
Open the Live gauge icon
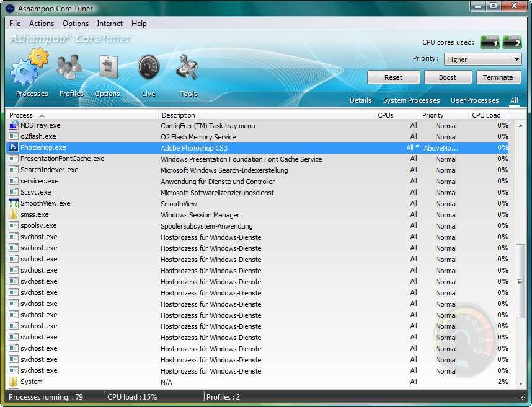pos(149,67)
